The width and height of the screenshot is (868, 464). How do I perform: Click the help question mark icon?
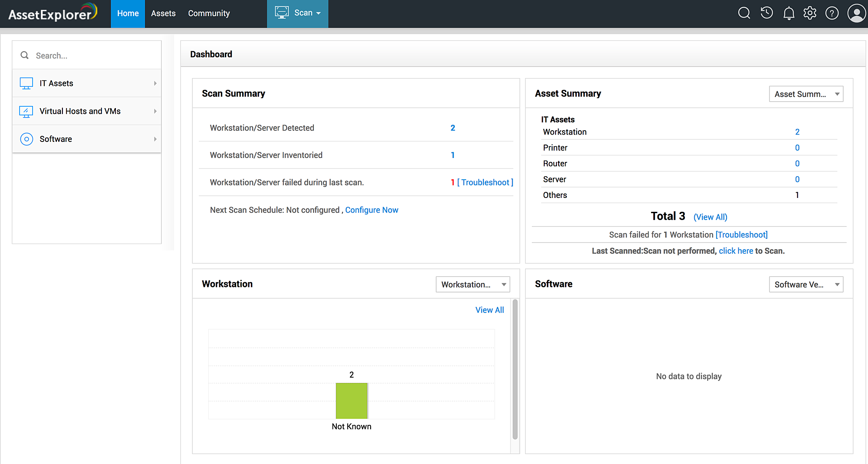tap(832, 13)
